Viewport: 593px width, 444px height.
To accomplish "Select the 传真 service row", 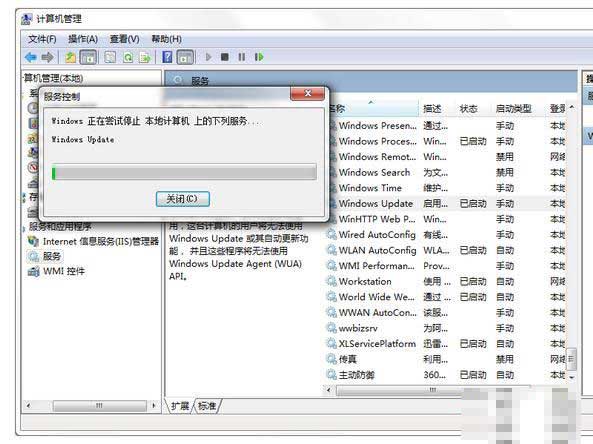I will click(x=446, y=359).
